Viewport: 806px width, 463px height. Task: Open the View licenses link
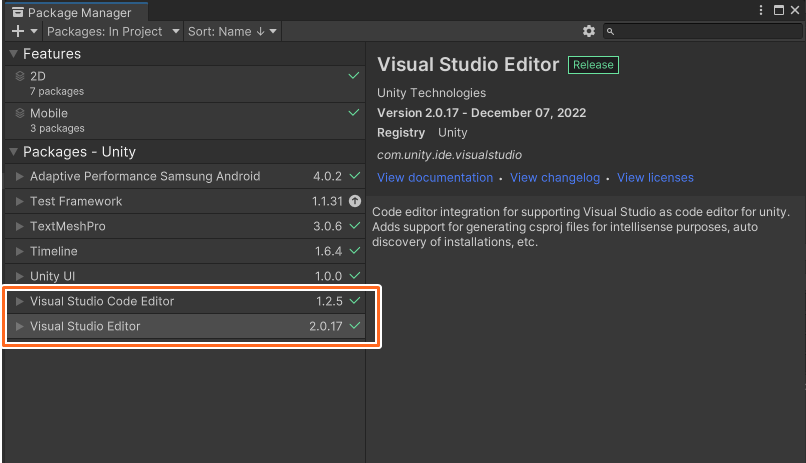pos(655,178)
